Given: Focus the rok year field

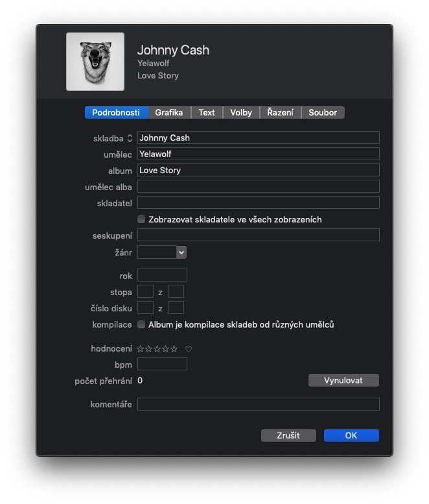Looking at the screenshot, I should (162, 275).
